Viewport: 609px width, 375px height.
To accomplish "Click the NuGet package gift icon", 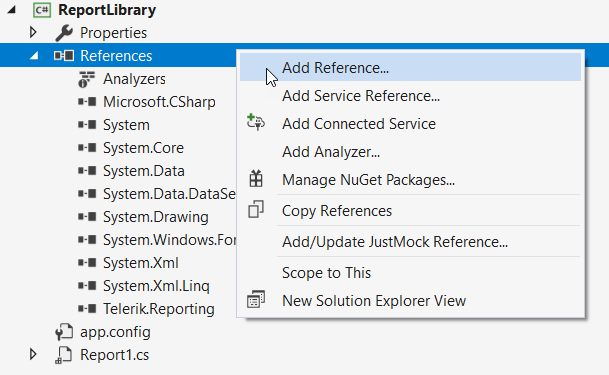I will (x=256, y=179).
